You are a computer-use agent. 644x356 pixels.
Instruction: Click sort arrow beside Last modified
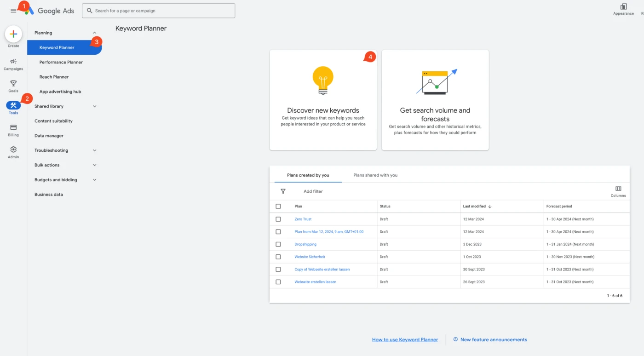click(490, 207)
